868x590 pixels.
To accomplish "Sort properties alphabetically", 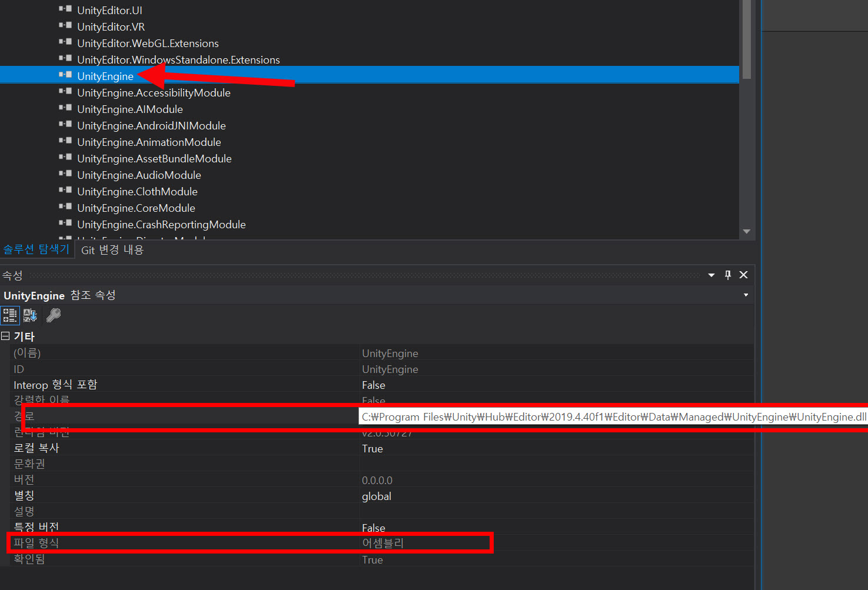I will (30, 316).
